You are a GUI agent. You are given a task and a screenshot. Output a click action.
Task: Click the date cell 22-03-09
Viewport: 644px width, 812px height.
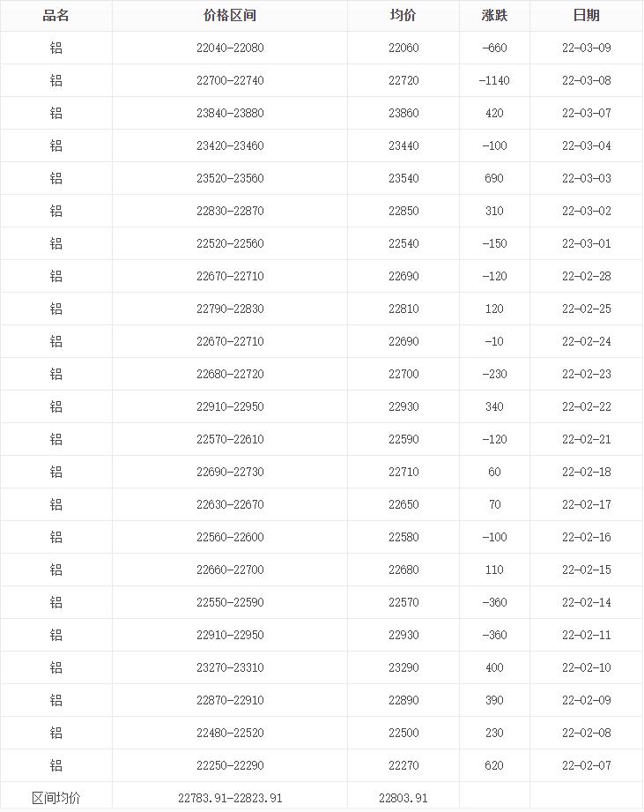[586, 48]
